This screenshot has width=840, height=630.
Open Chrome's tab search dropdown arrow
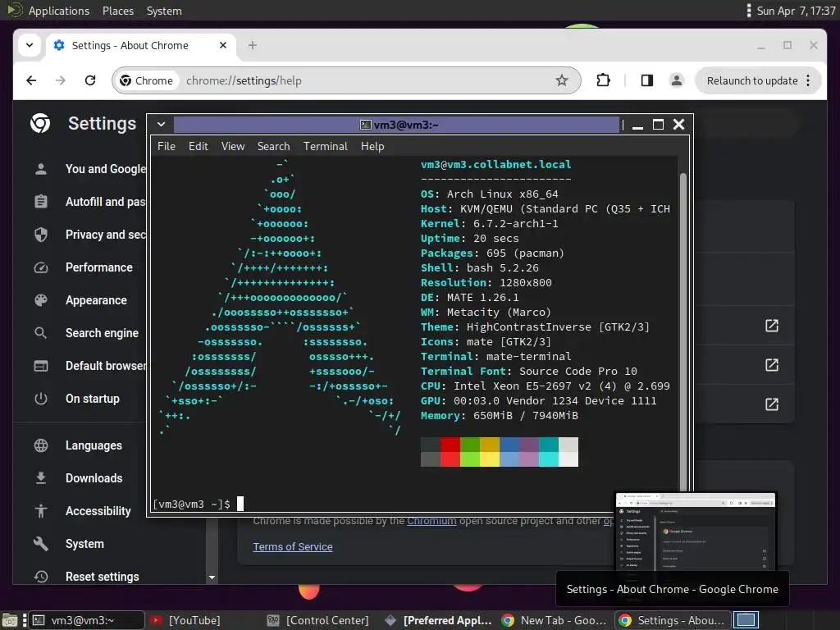(x=30, y=45)
